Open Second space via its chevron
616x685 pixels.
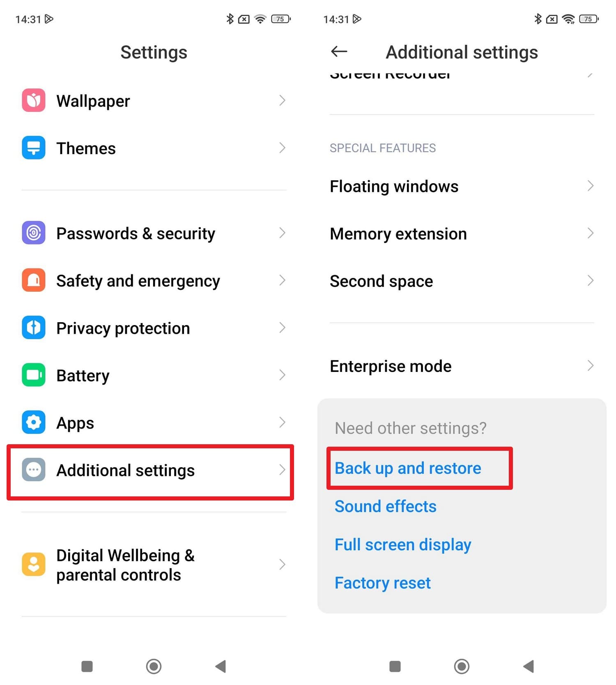pyautogui.click(x=590, y=281)
